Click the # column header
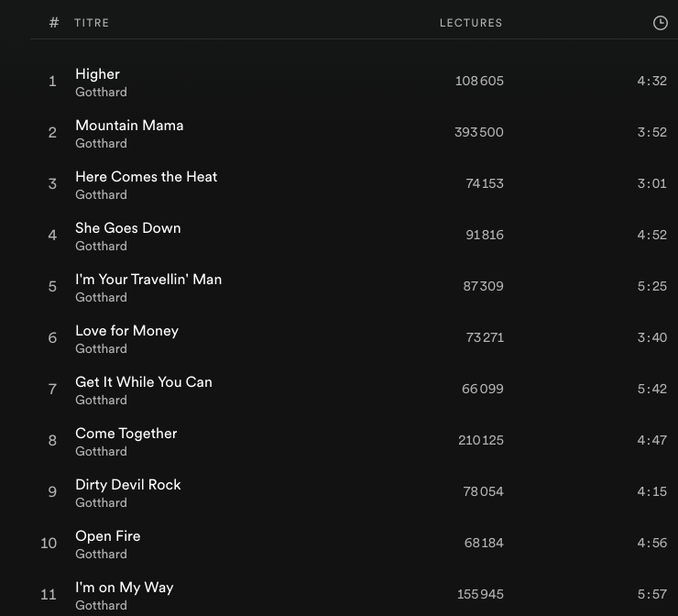Viewport: 678px width, 616px height. click(54, 23)
